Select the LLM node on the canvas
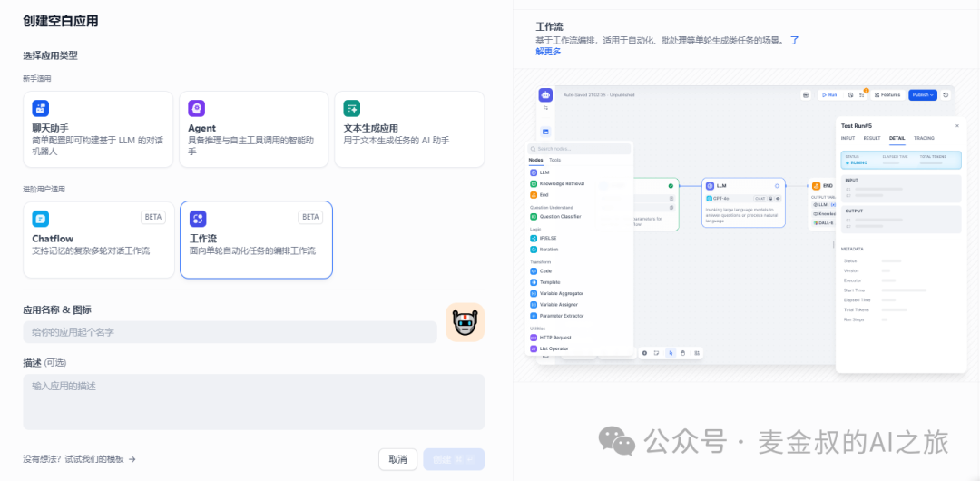The width and height of the screenshot is (980, 481). coord(743,202)
